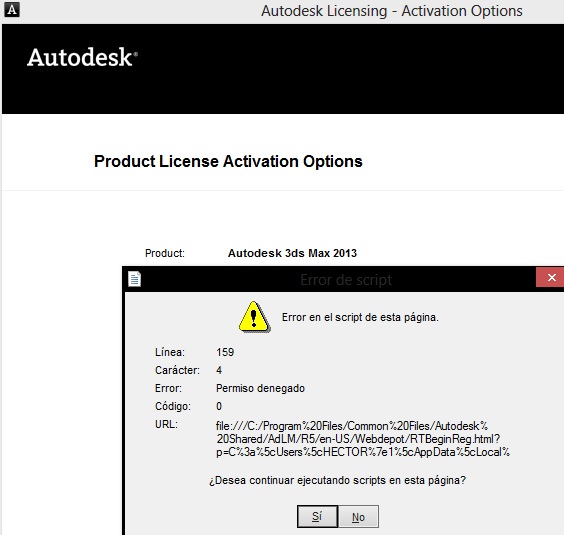Click the 'Código:' label

point(173,406)
